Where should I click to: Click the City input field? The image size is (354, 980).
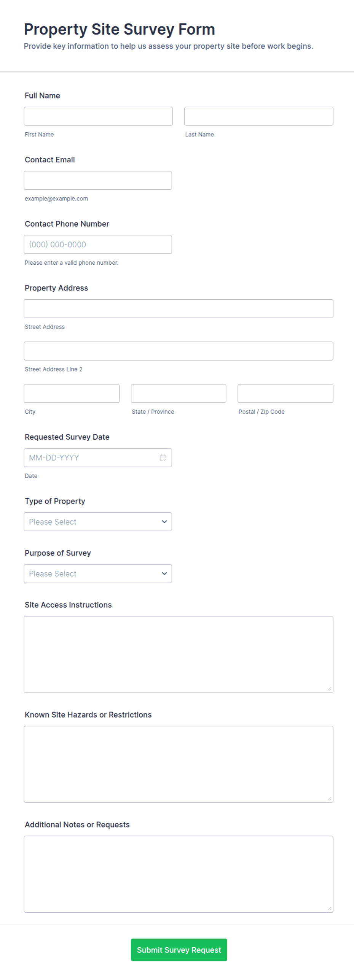pos(72,393)
